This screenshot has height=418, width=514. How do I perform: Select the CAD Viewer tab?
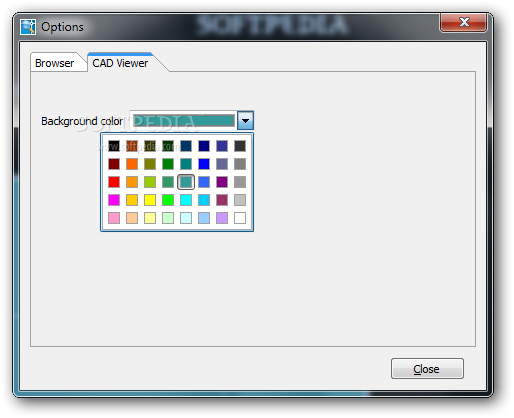(x=120, y=63)
